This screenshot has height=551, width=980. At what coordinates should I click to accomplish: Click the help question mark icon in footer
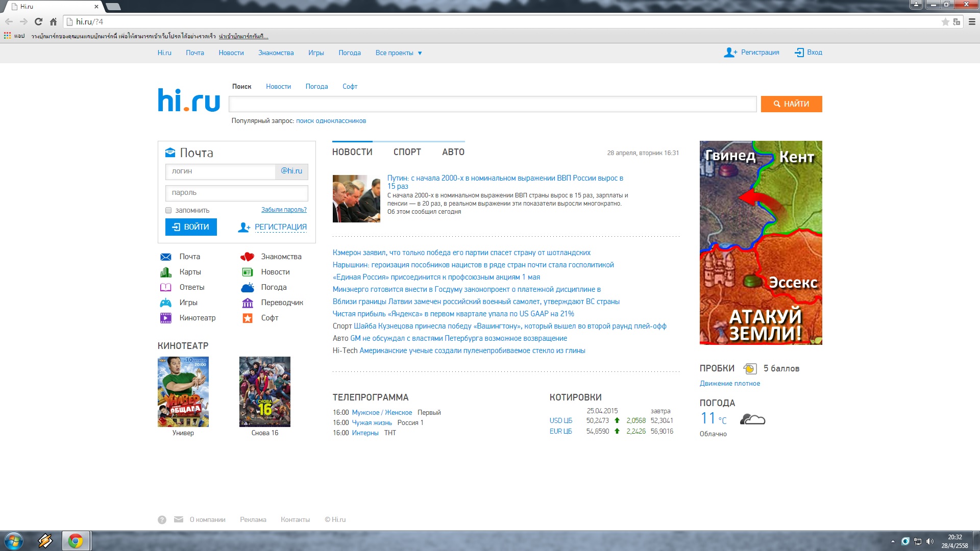(x=162, y=520)
